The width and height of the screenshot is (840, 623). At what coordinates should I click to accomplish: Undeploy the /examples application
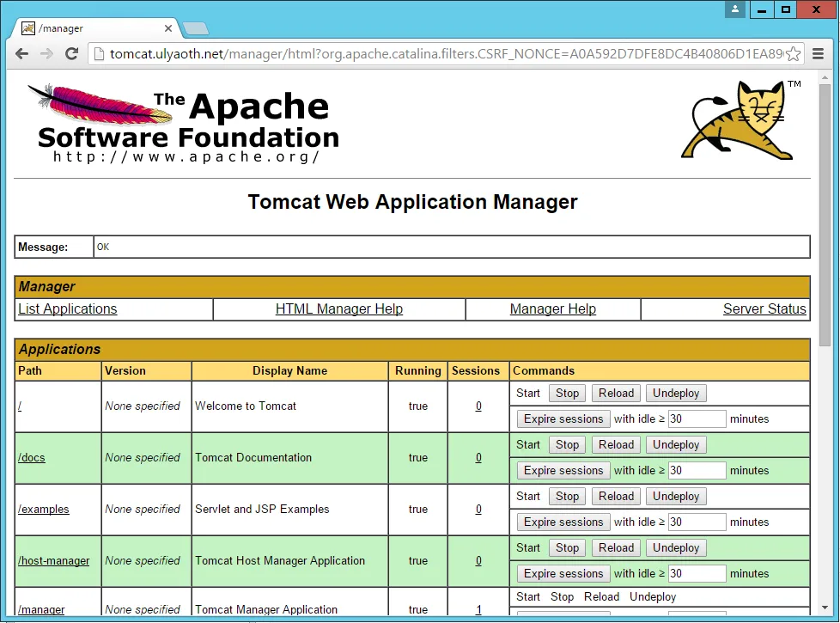(x=676, y=497)
